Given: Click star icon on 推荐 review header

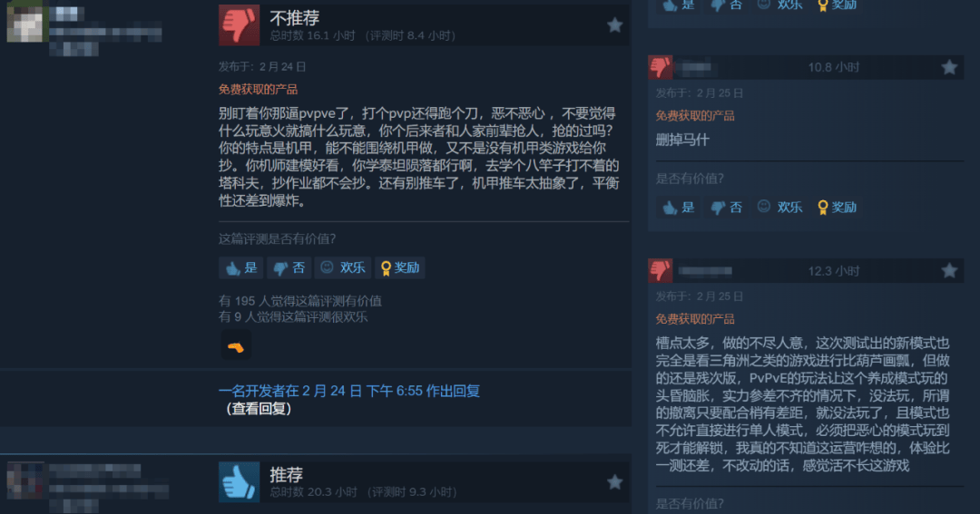Looking at the screenshot, I should pos(614,481).
